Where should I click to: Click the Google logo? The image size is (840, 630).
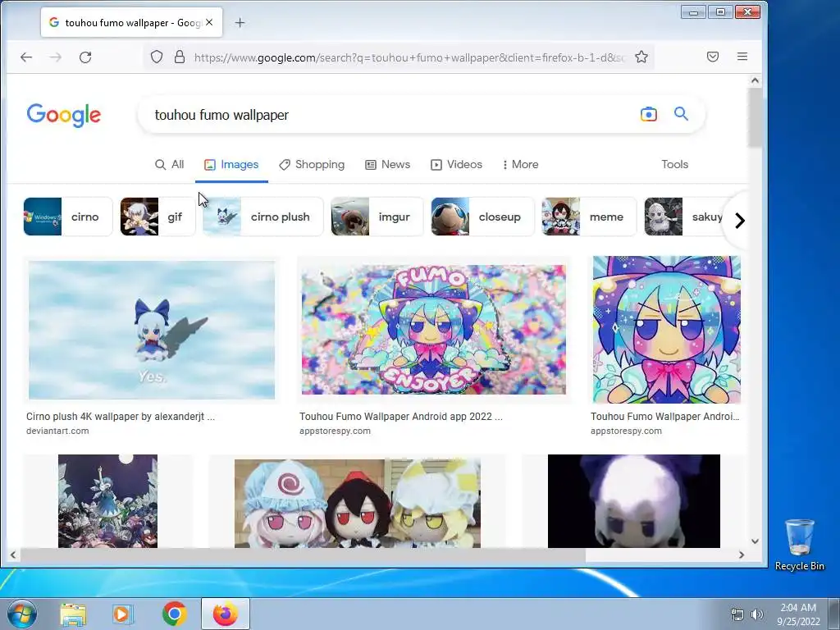coord(64,115)
